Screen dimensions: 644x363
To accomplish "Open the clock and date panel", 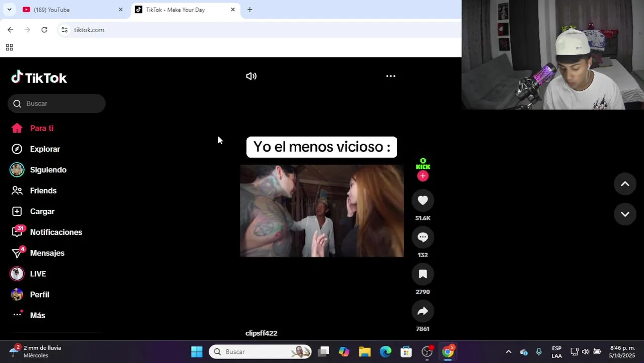I will [x=622, y=352].
